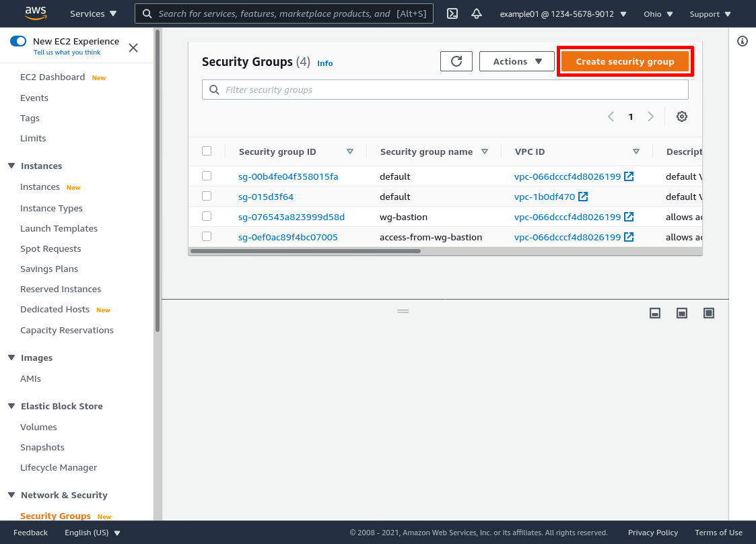
Task: Open Spot Requests page
Action: 50,249
